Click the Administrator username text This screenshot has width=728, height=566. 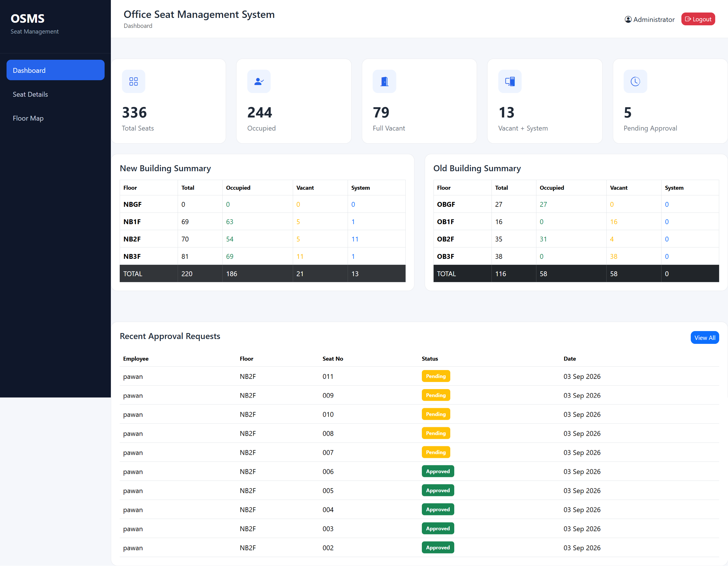654,19
